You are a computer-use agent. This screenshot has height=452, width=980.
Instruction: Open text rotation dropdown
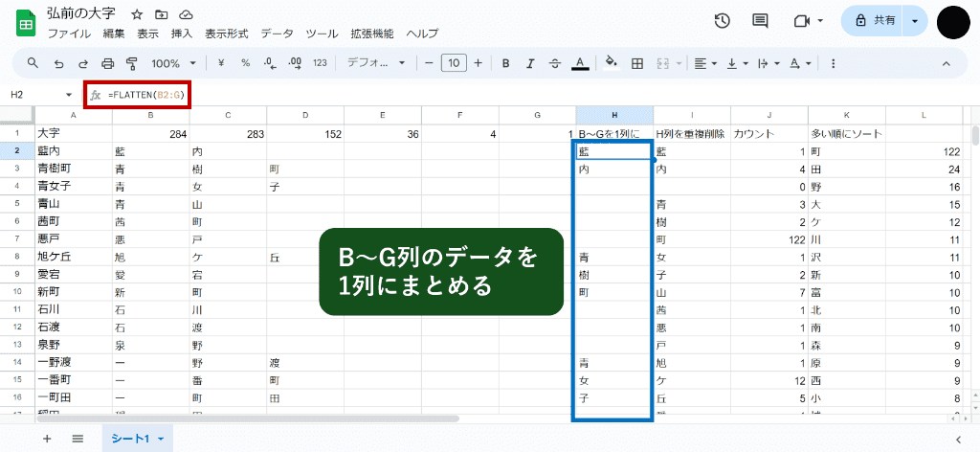point(800,63)
